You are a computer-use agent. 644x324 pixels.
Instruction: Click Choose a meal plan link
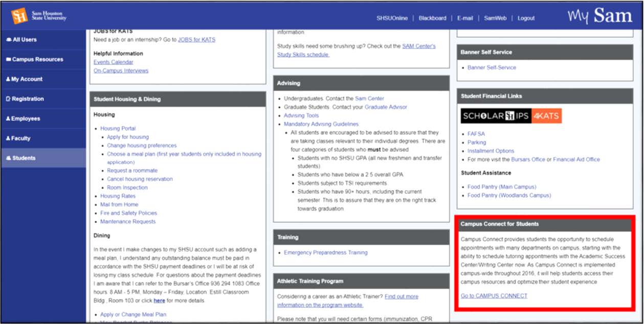(x=184, y=158)
